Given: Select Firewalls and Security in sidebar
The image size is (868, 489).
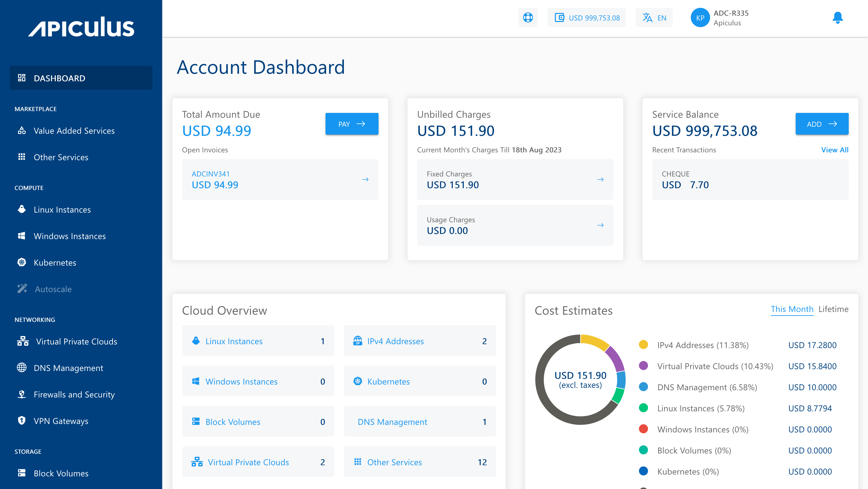Looking at the screenshot, I should (74, 394).
